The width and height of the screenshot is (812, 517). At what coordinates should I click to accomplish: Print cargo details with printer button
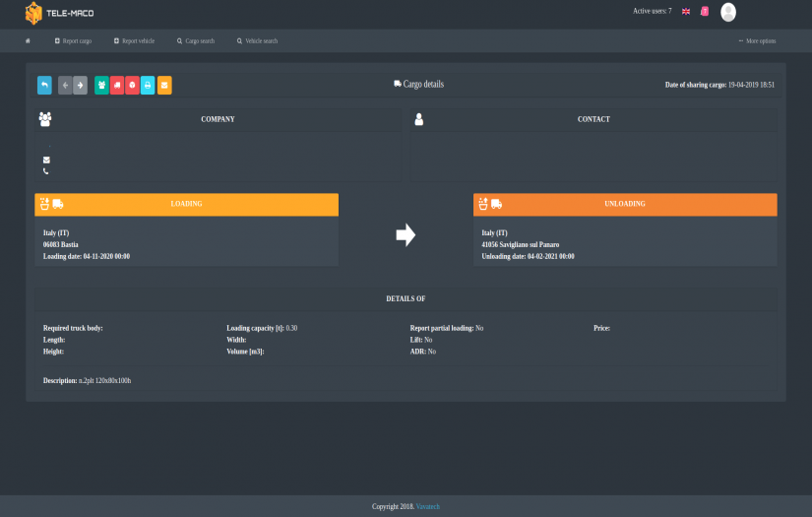tap(148, 85)
